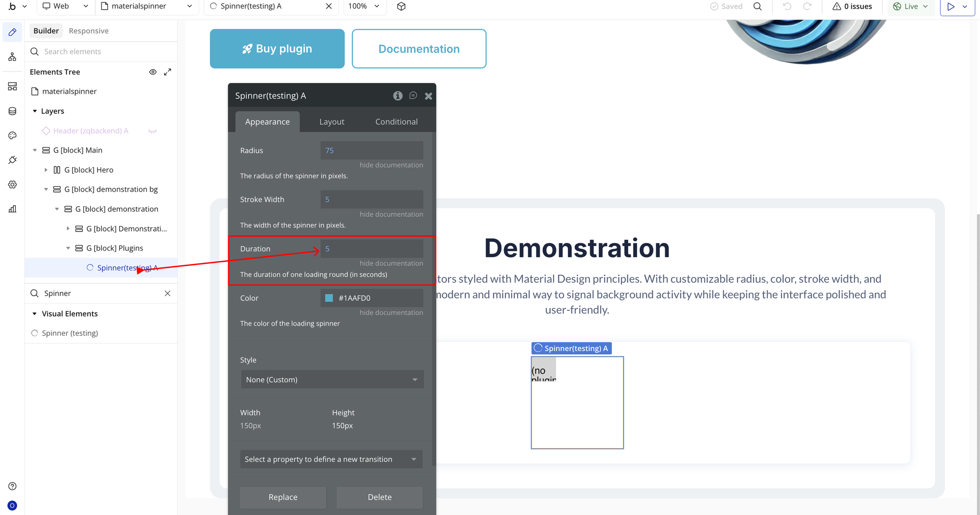Open the #1AAFD0 color swatch

pos(329,298)
